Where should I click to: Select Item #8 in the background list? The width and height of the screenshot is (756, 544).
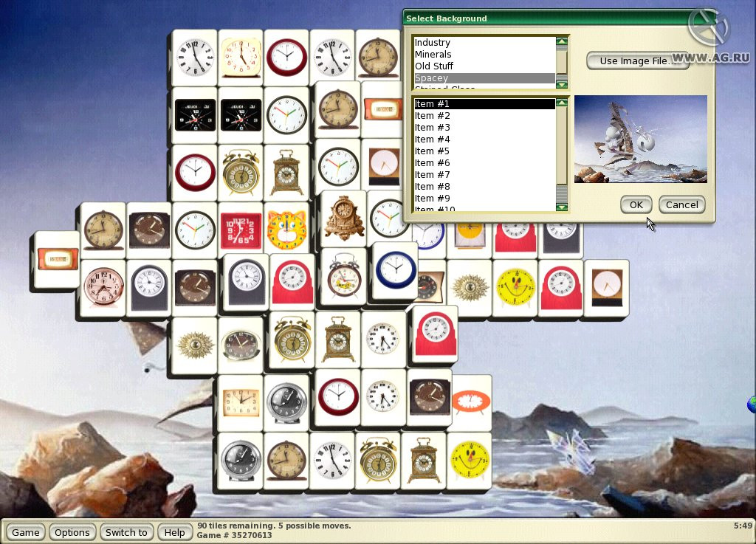[484, 187]
